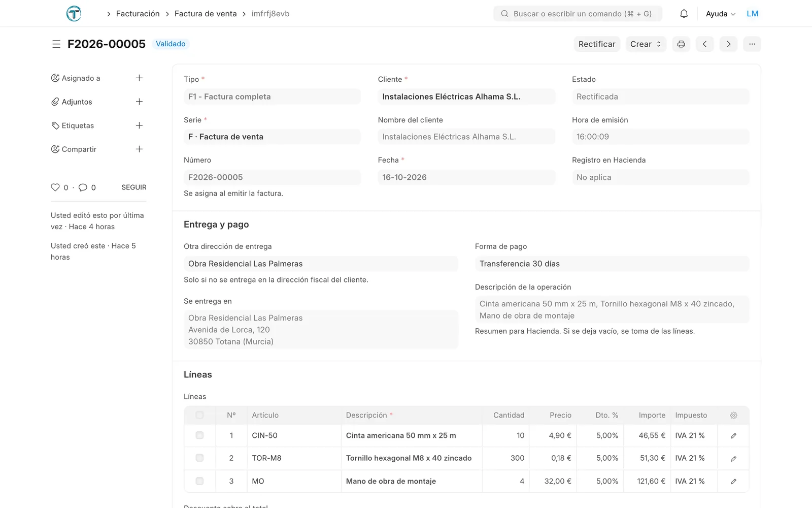Print the invoice using printer icon
Image resolution: width=812 pixels, height=508 pixels.
click(681, 44)
